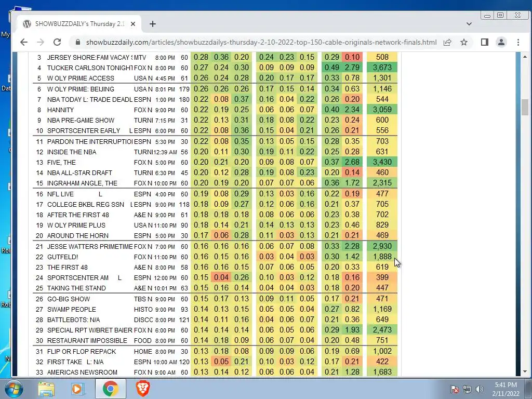Click SPECIAL RPT W/BRET BAIER title
Viewport: 532px width, 399px height.
[89, 330]
